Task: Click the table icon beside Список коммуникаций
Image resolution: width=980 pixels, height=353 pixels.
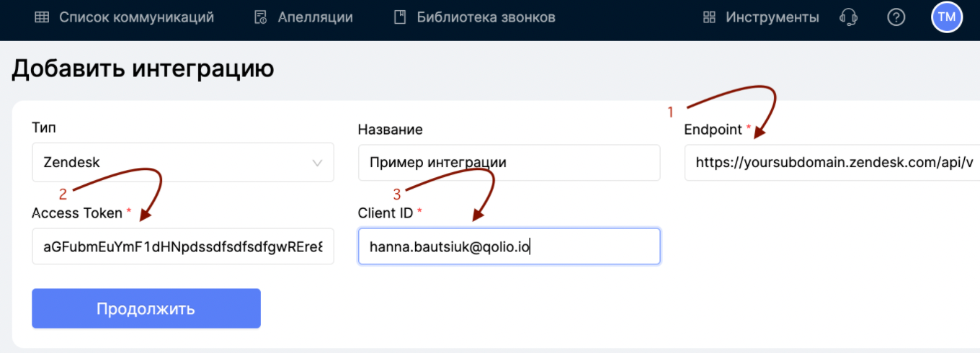Action: click(x=42, y=17)
